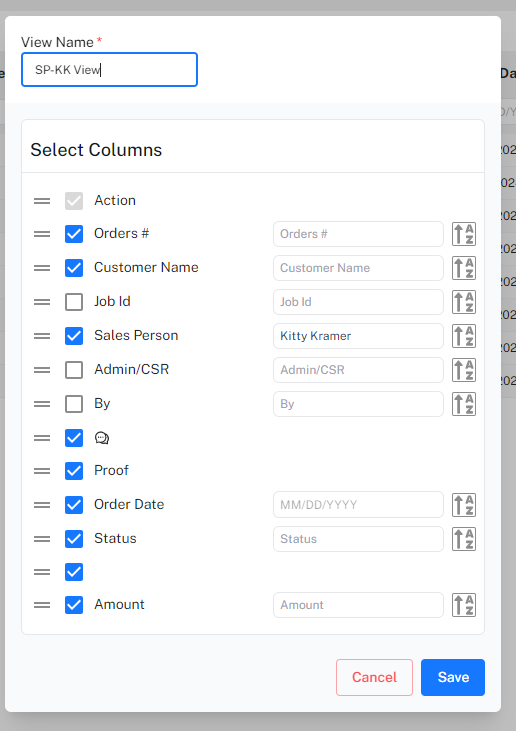This screenshot has width=516, height=731.
Task: Toggle sort order icon for Sales Person
Action: [463, 336]
